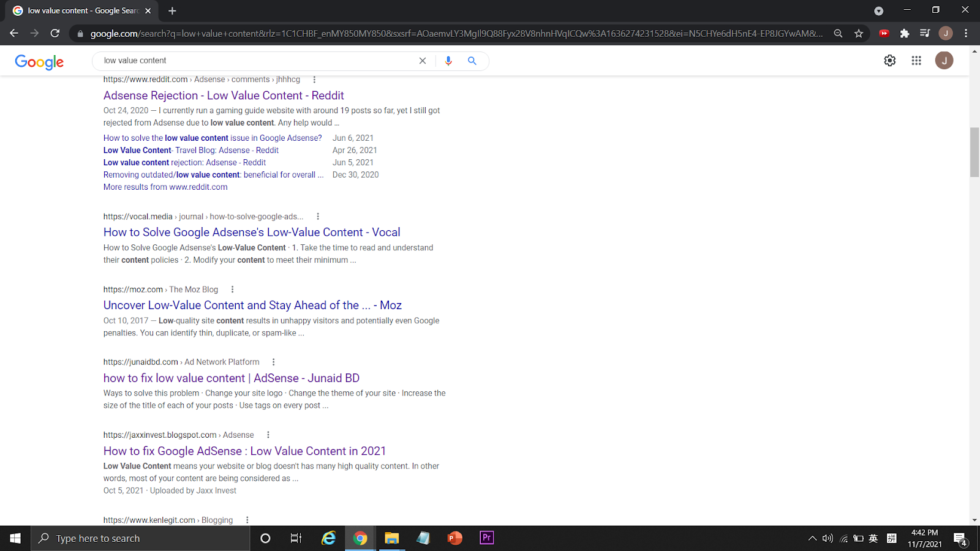980x551 pixels.
Task: Reload the current page
Action: 55,33
